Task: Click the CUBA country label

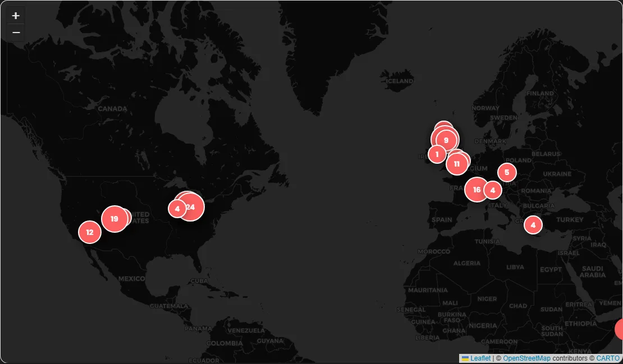Action: point(199,280)
